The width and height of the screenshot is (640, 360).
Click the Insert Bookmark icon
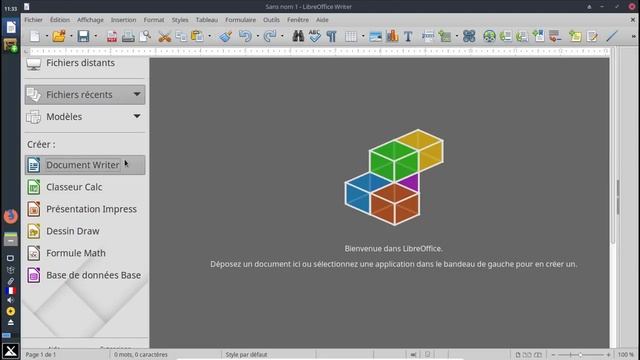(538, 36)
